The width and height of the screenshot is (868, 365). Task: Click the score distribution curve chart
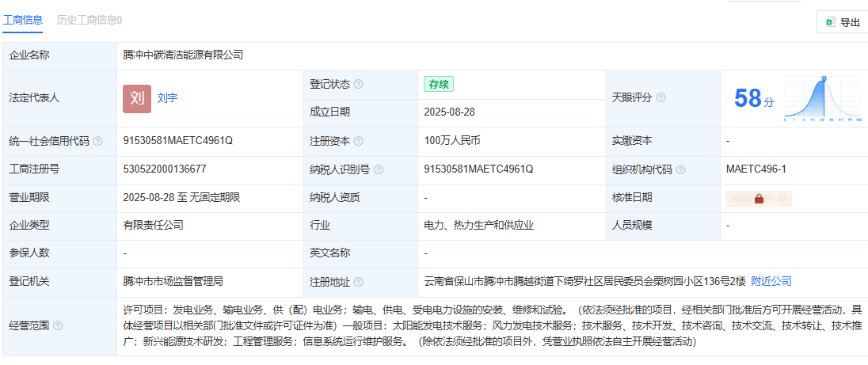(823, 98)
